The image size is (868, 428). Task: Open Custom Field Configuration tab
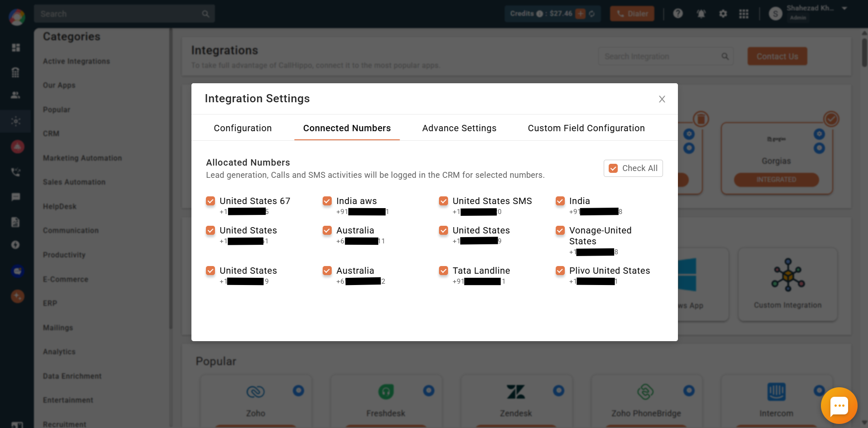tap(586, 128)
